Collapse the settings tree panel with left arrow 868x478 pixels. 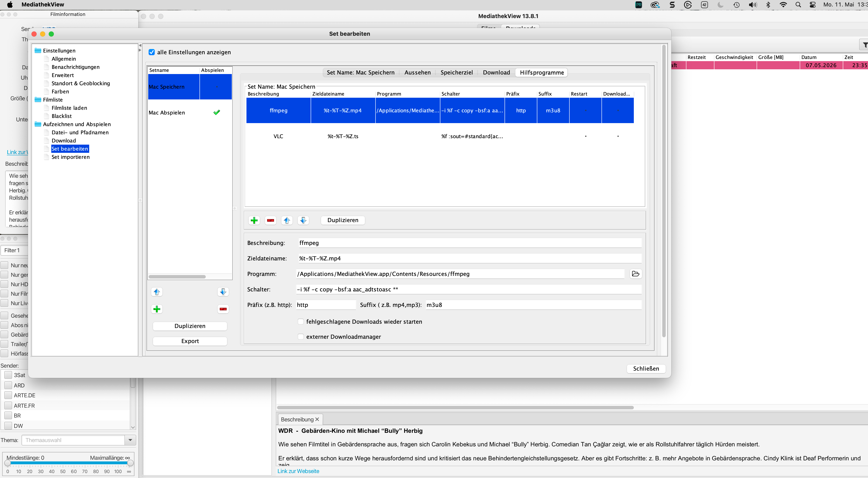(x=140, y=45)
